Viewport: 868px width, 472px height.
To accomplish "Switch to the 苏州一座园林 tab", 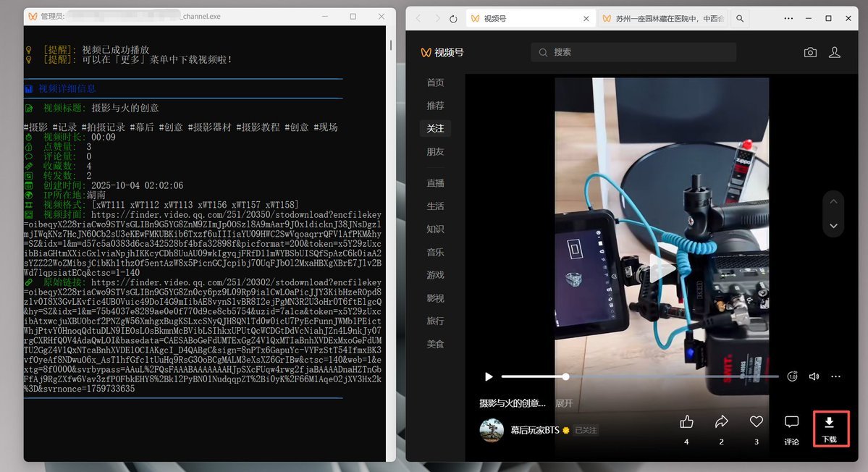I will click(664, 18).
